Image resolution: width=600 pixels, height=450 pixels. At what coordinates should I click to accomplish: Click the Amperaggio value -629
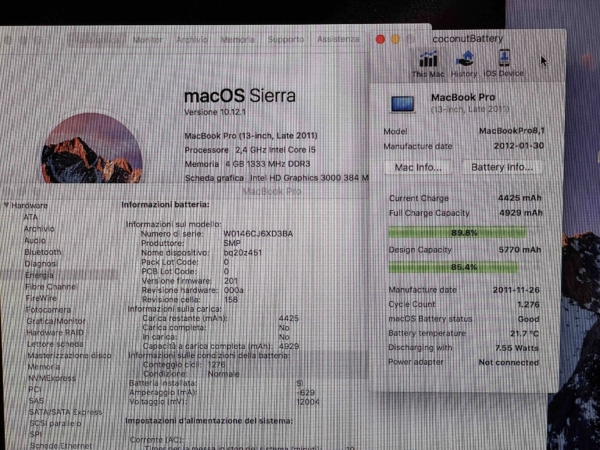click(305, 393)
